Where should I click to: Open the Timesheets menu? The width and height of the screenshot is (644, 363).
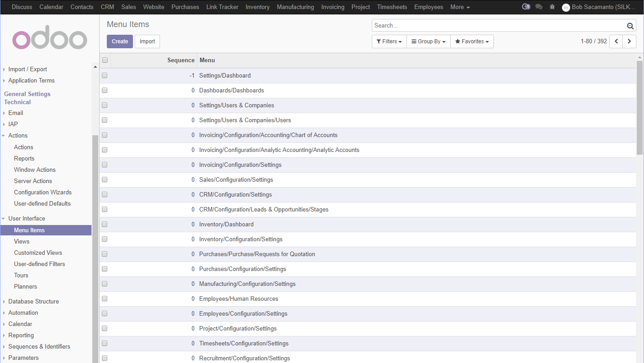(x=392, y=7)
